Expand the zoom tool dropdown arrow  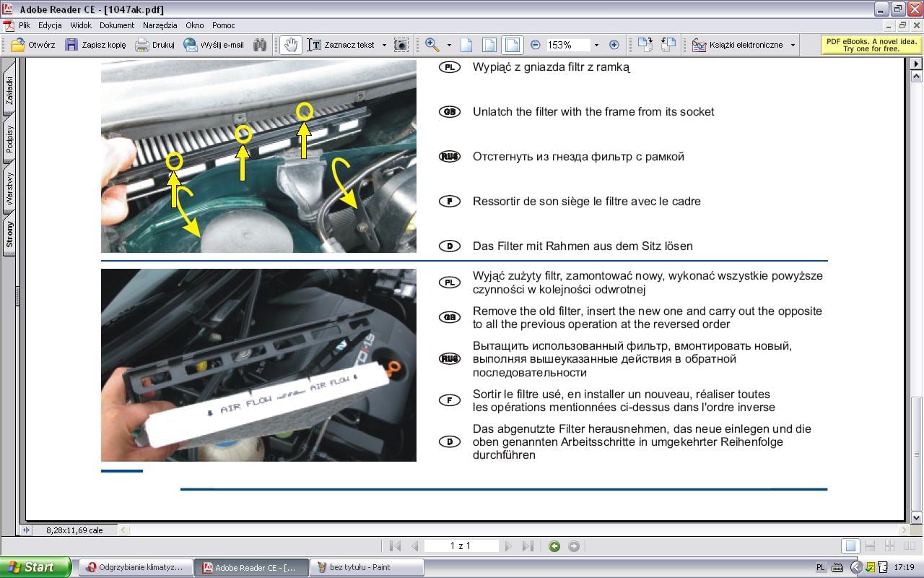pyautogui.click(x=449, y=45)
